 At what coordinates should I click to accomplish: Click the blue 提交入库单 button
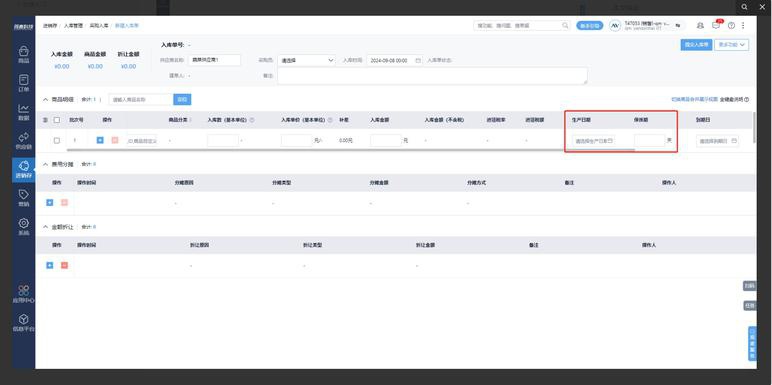(x=696, y=44)
